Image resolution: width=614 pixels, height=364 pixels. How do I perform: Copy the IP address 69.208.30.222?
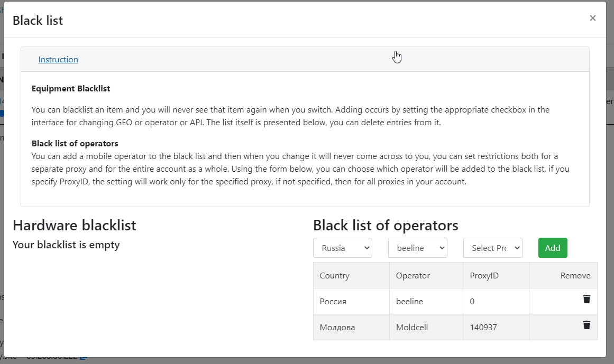pos(83,356)
